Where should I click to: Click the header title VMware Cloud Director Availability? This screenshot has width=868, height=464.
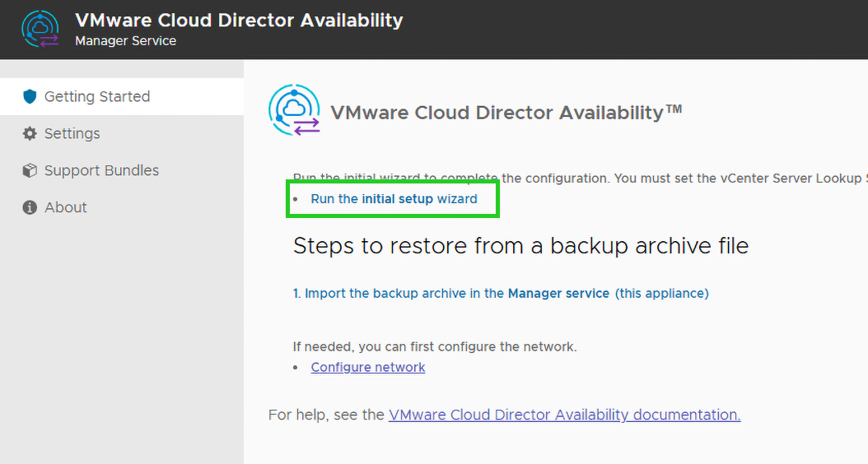pyautogui.click(x=239, y=20)
